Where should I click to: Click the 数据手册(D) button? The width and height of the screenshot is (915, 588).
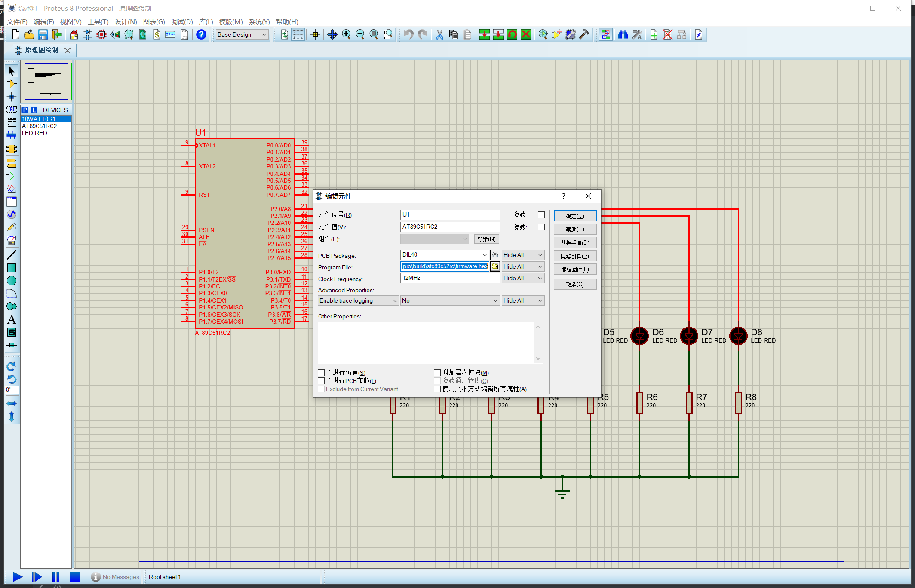tap(575, 242)
